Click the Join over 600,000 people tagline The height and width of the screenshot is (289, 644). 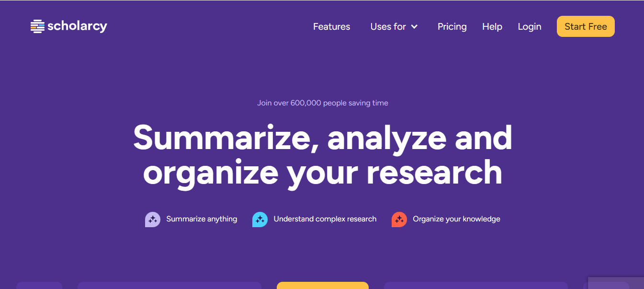coord(322,103)
